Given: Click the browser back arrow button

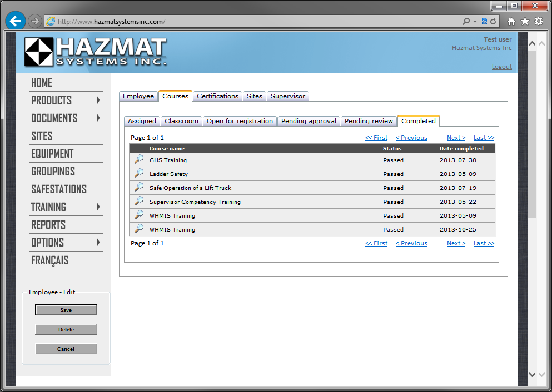Looking at the screenshot, I should click(x=16, y=21).
